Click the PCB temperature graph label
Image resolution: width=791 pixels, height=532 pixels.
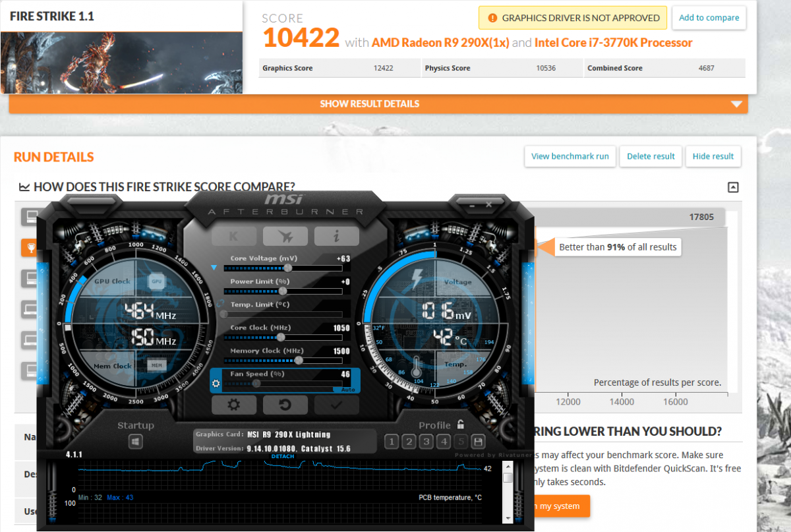(450, 497)
